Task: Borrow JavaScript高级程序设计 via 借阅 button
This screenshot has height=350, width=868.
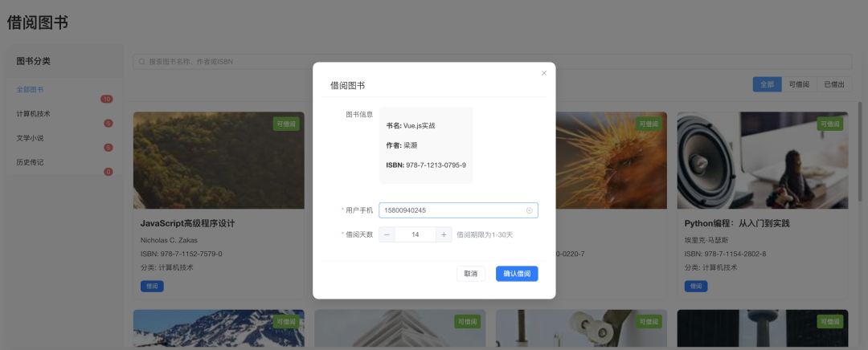Action: pos(152,287)
